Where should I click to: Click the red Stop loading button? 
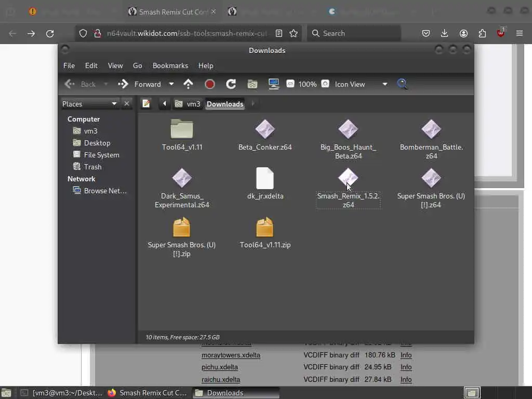(210, 84)
